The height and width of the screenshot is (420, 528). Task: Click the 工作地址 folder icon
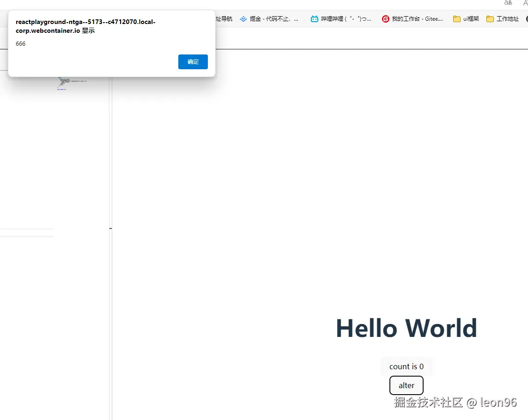[490, 19]
